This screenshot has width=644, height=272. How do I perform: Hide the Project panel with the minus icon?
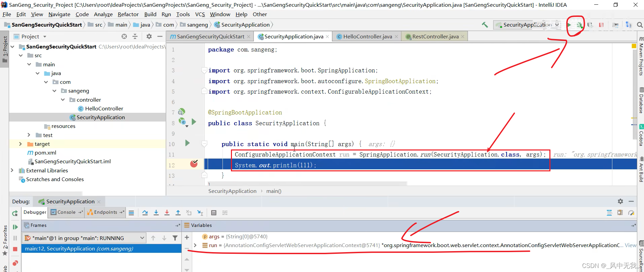160,36
